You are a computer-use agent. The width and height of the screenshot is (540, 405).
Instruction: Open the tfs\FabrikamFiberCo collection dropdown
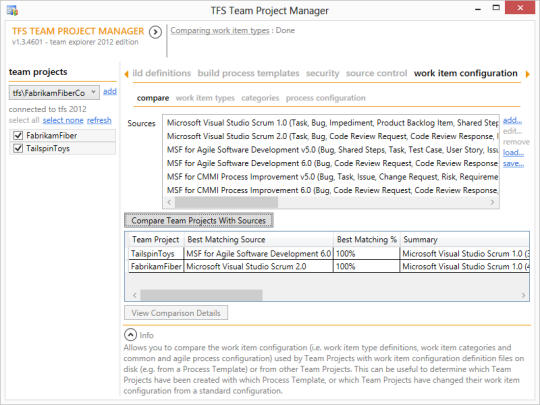tap(54, 93)
